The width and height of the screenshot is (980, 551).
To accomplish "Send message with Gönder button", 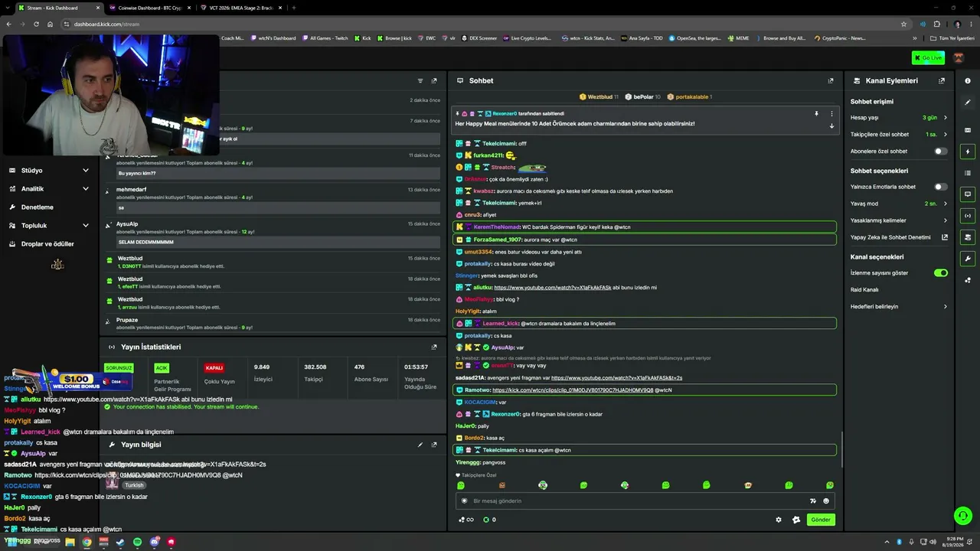I will (x=821, y=520).
